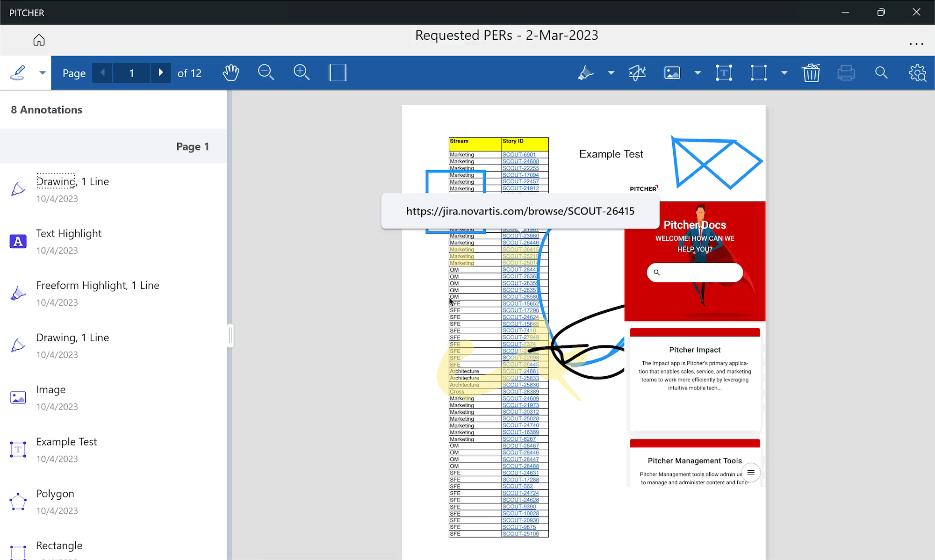Expand the highlighter options dropdown arrow
Image resolution: width=935 pixels, height=560 pixels.
611,73
